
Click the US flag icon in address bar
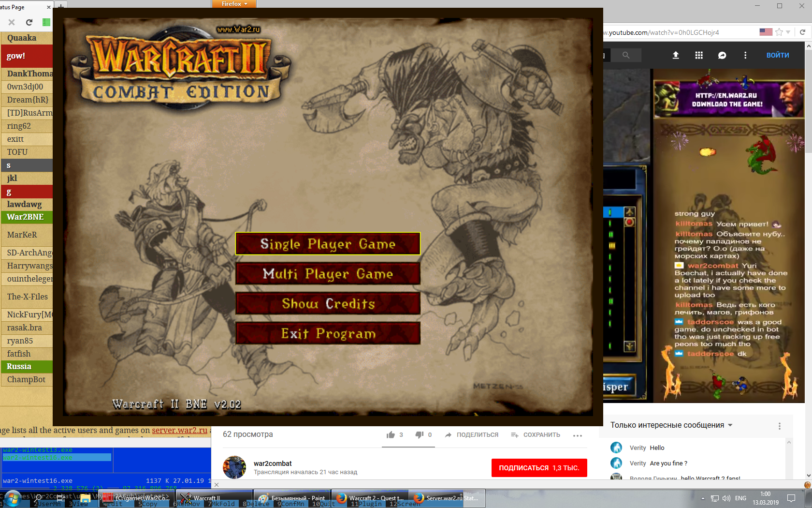[766, 32]
